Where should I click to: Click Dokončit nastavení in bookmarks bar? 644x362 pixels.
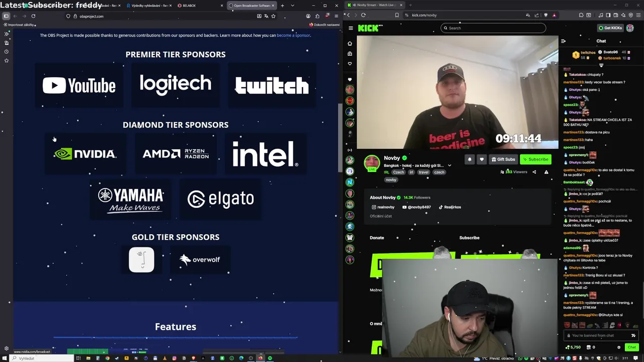325,25
